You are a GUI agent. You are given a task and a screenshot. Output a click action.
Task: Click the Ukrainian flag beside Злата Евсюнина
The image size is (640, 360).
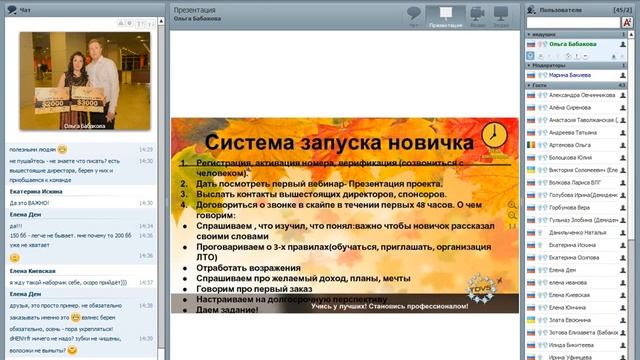point(531,320)
